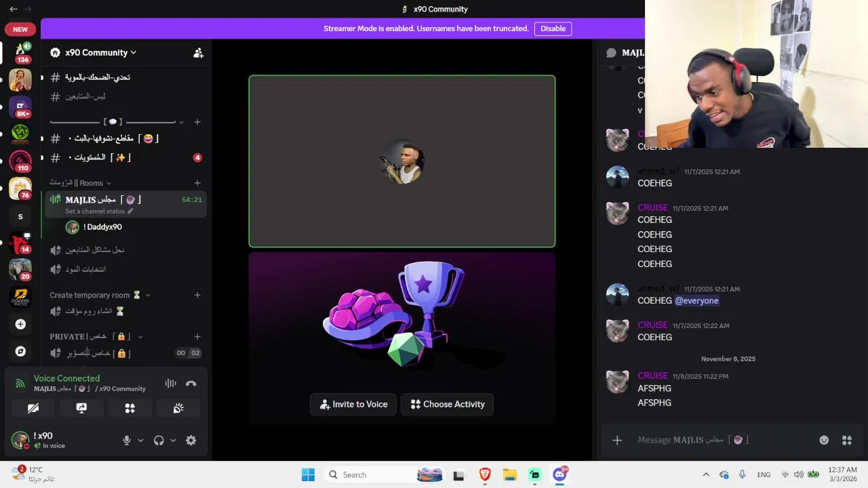Open the مقاطع-نشوفها-بالبث channel
Screen dimensions: 868x488
pyautogui.click(x=125, y=138)
